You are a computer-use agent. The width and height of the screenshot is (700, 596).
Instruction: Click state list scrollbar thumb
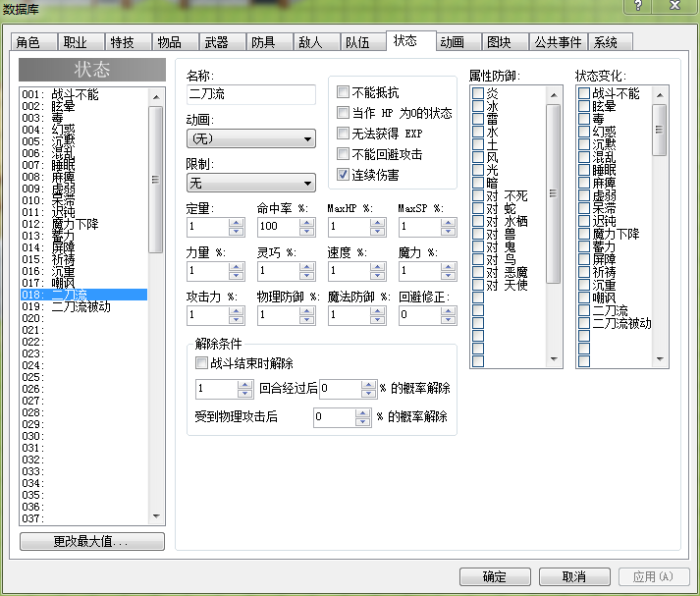point(155,180)
